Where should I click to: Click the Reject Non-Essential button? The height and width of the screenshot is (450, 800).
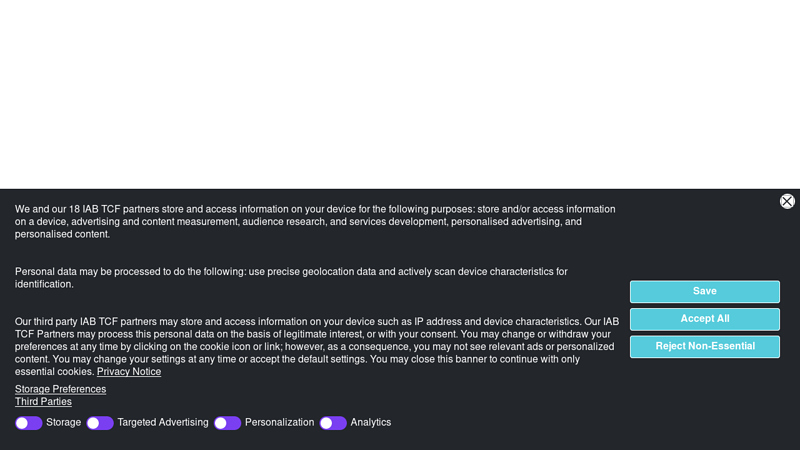click(x=705, y=346)
